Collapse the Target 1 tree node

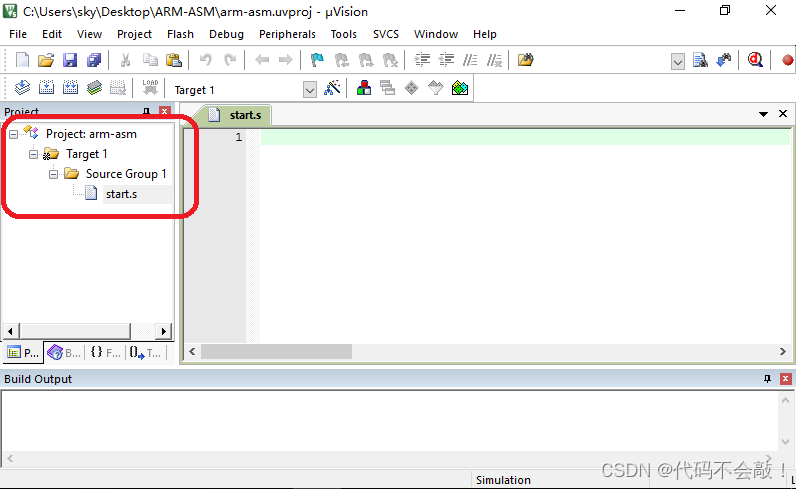[x=33, y=154]
